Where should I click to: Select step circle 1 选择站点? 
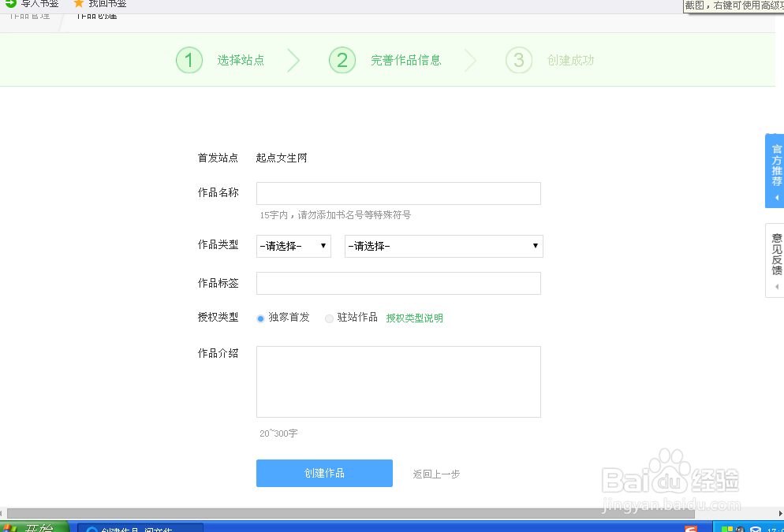(189, 59)
